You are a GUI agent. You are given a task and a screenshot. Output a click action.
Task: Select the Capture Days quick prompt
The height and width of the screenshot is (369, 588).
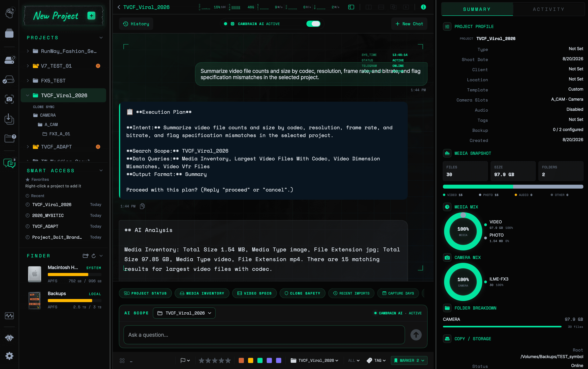[x=398, y=293]
